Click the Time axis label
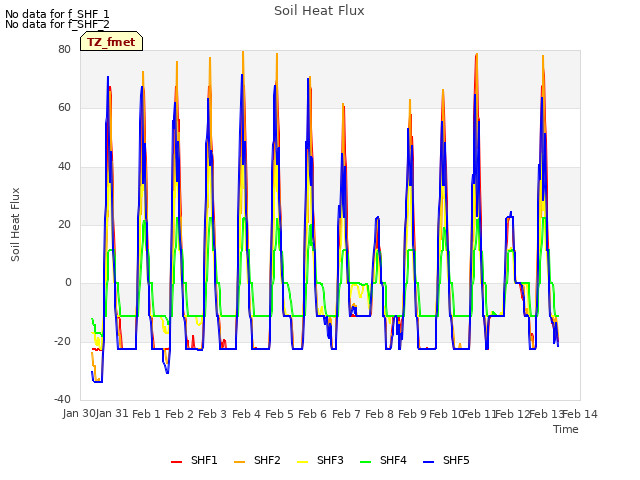The image size is (640, 480). [566, 429]
